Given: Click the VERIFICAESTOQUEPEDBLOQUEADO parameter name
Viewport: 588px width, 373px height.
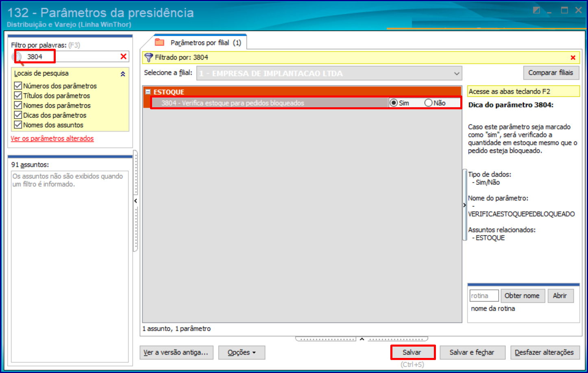Looking at the screenshot, I should point(521,214).
